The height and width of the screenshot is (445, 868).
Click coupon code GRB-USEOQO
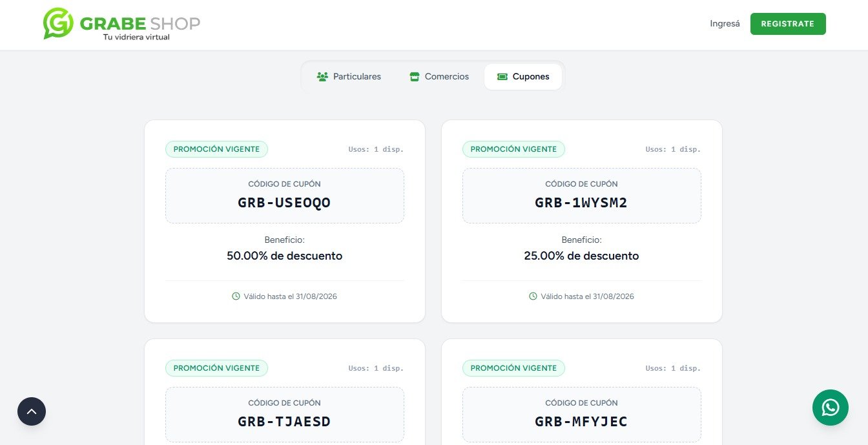pos(284,203)
